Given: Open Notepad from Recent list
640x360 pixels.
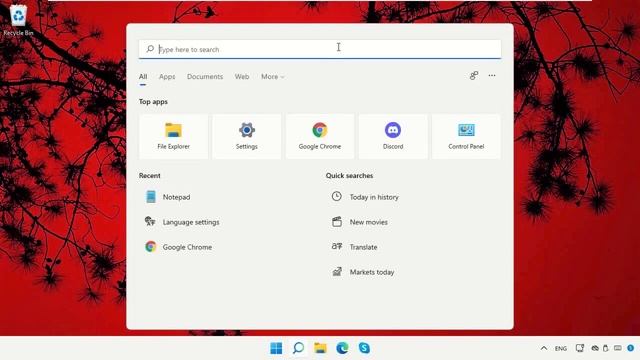Looking at the screenshot, I should (x=176, y=197).
